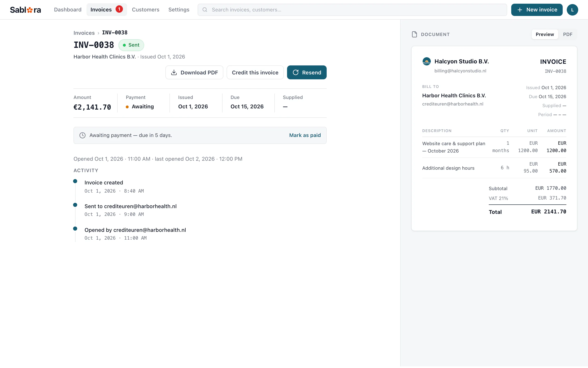Click the Total EUR 2141.70 amount
The width and height of the screenshot is (588, 368).
click(x=549, y=212)
